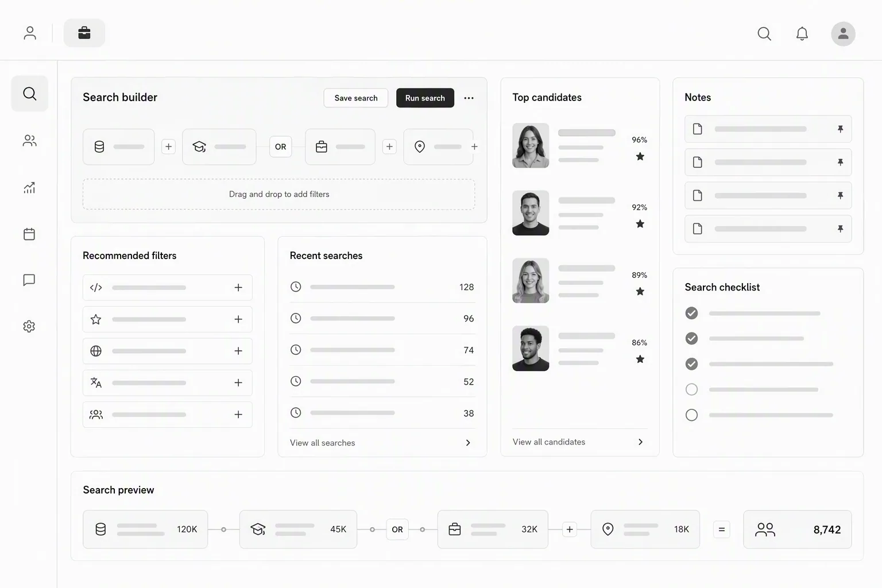Click View all searches link

coord(322,443)
